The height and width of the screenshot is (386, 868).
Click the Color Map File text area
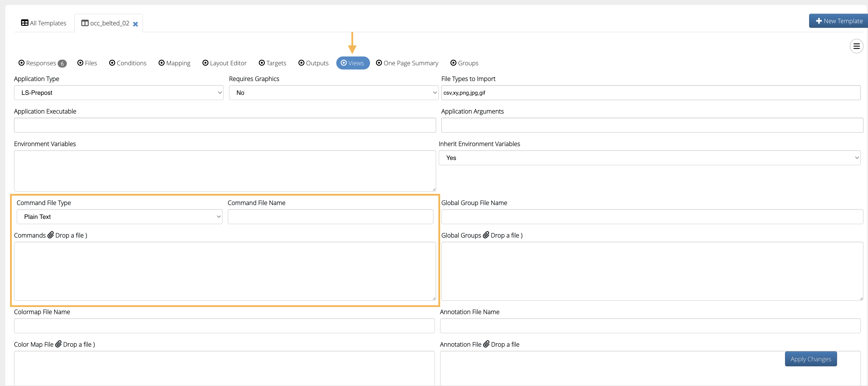tap(224, 368)
